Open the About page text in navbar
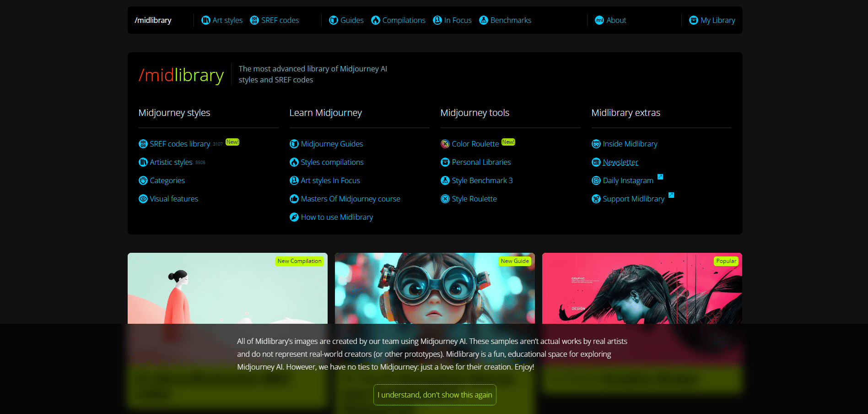868x414 pixels. tap(616, 20)
